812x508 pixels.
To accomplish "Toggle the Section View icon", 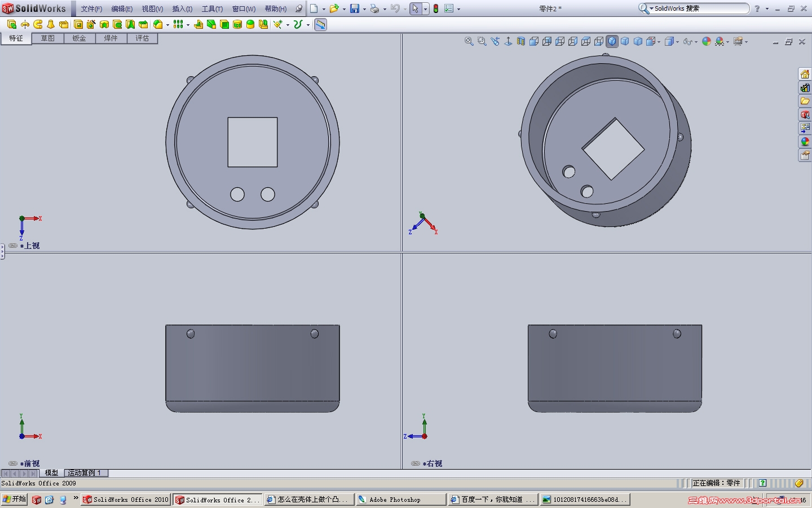I will pyautogui.click(x=521, y=41).
